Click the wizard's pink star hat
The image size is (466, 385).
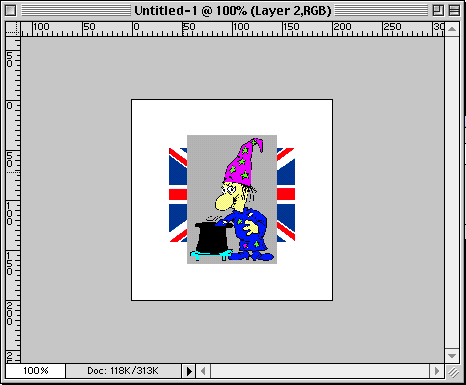pyautogui.click(x=243, y=161)
